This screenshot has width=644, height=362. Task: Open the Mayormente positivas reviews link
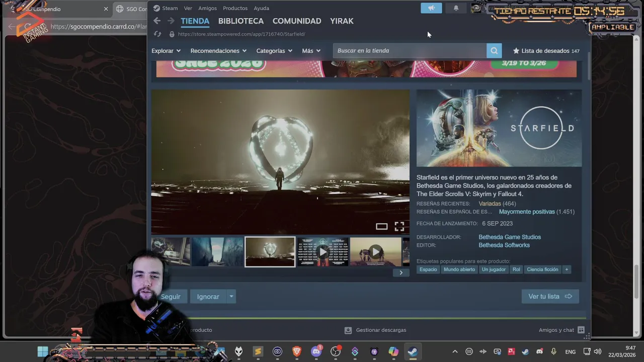coord(527,212)
